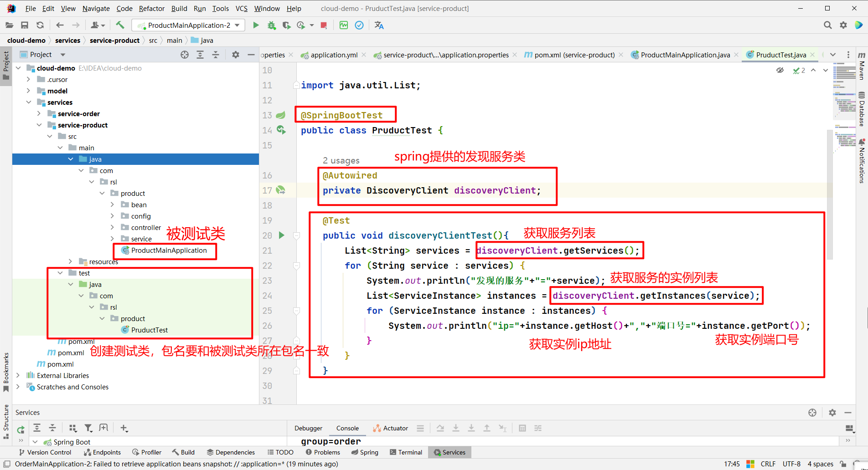The width and height of the screenshot is (868, 470).
Task: Click the Endpoints tool window button
Action: (x=102, y=452)
